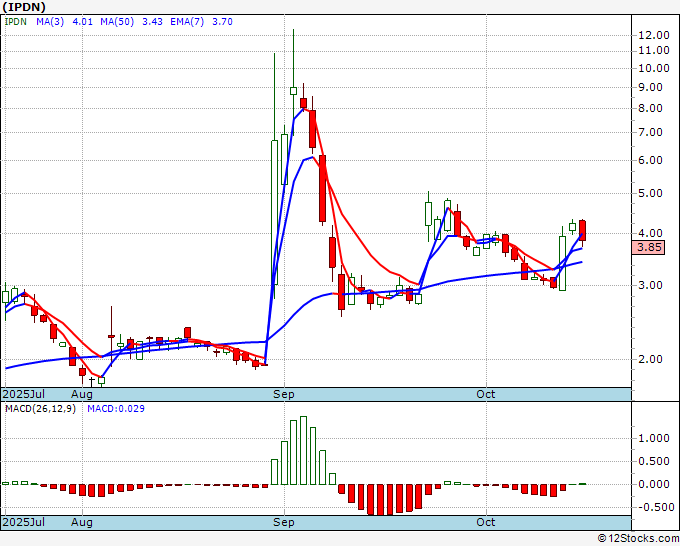
Task: Click the MACD:0.029 value label
Action: point(116,409)
